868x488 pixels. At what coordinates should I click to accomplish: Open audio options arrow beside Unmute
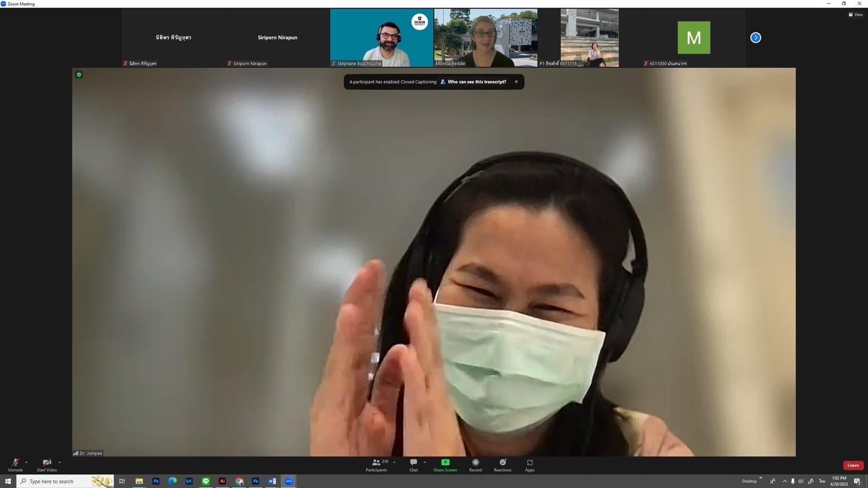[x=26, y=463]
